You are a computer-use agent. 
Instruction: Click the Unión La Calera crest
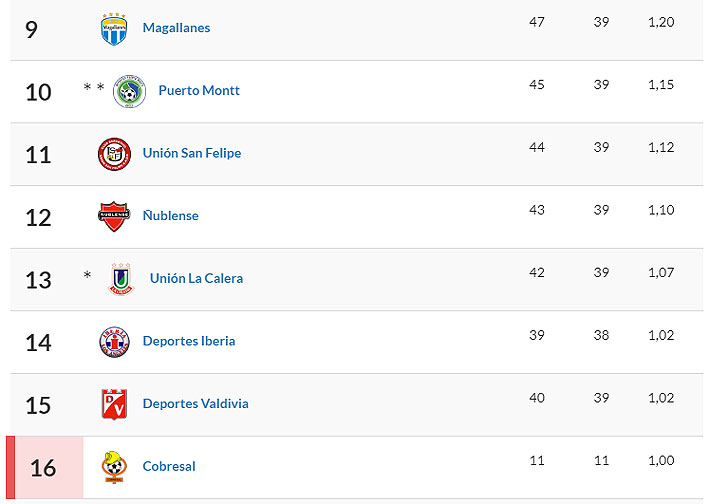(121, 278)
